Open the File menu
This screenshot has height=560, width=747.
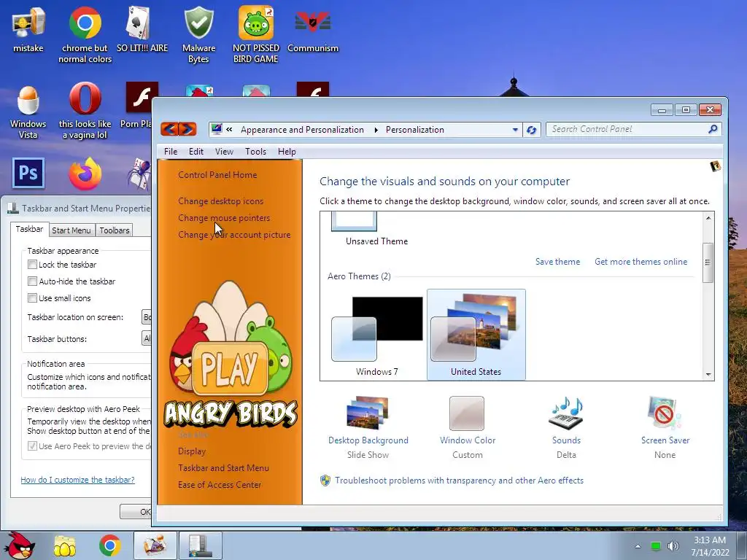point(171,152)
